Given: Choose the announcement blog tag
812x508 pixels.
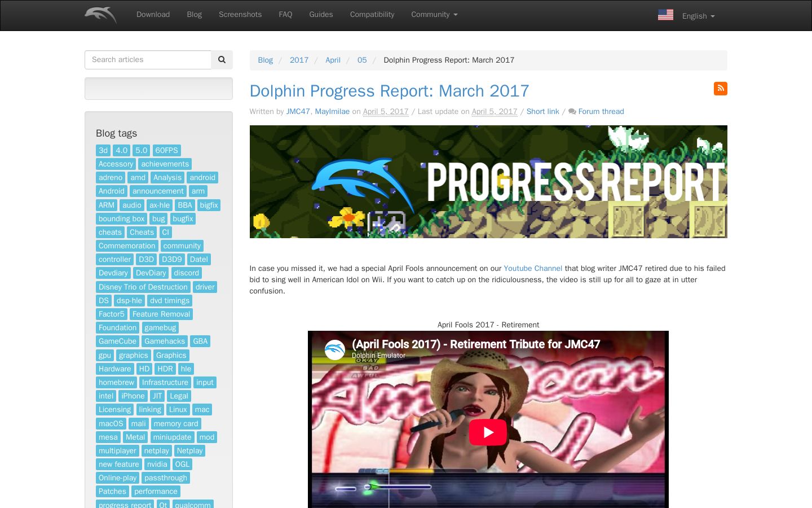Looking at the screenshot, I should tap(158, 191).
